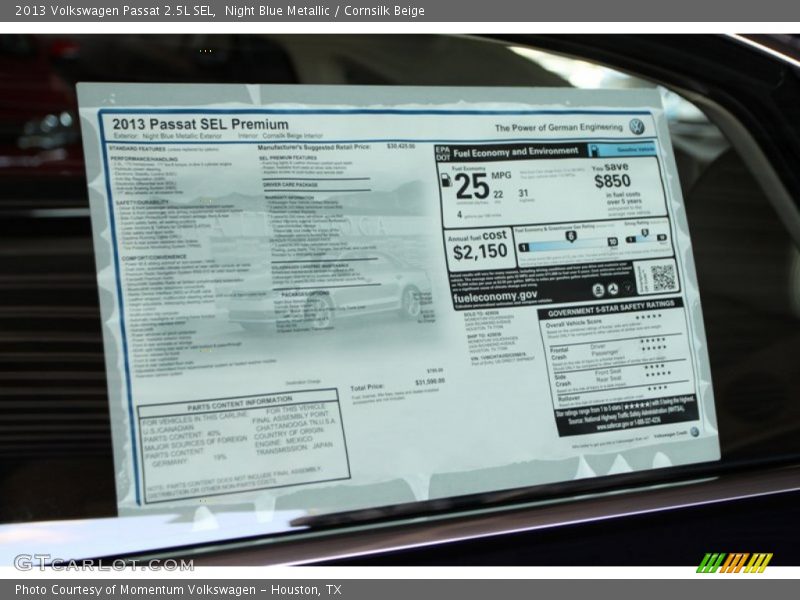
Task: Open the fueleconomy.gov web address
Action: click(x=495, y=296)
